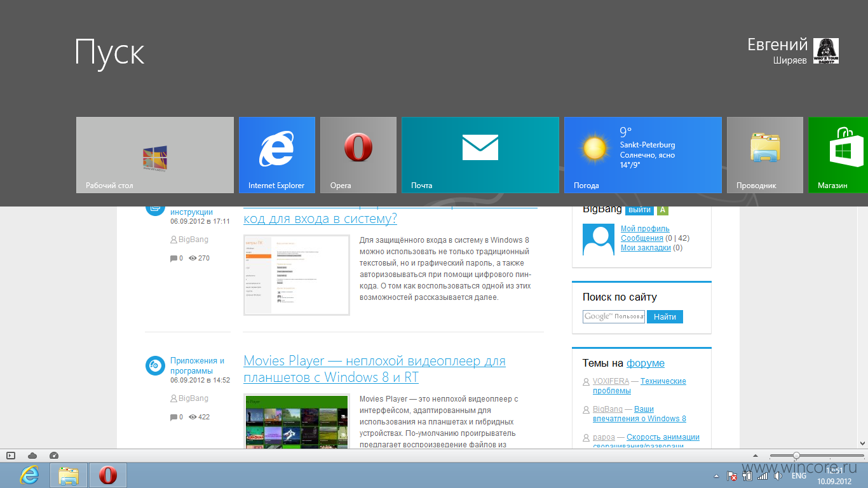Open the Рабочий стол desktop tile
The height and width of the screenshot is (488, 868).
coord(155,155)
